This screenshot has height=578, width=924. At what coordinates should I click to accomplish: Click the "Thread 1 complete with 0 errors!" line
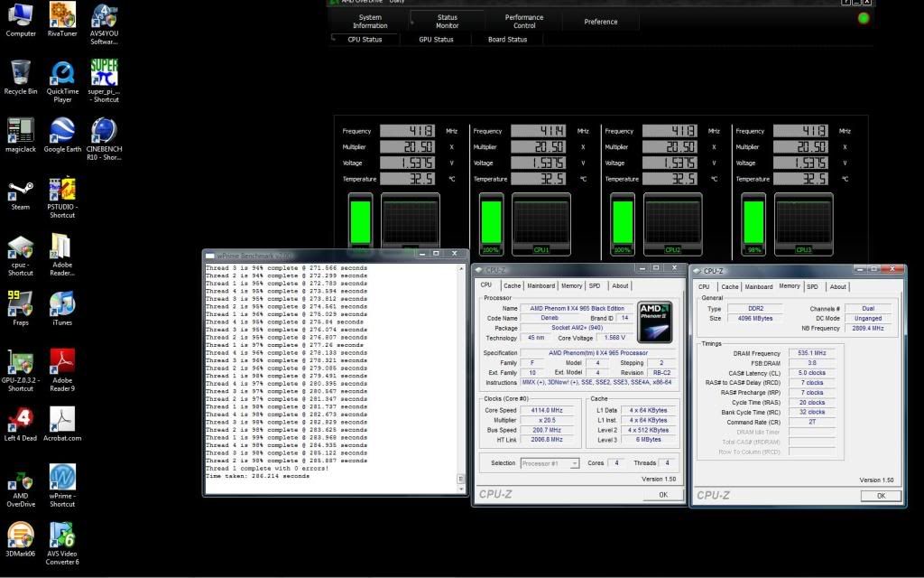click(x=267, y=469)
